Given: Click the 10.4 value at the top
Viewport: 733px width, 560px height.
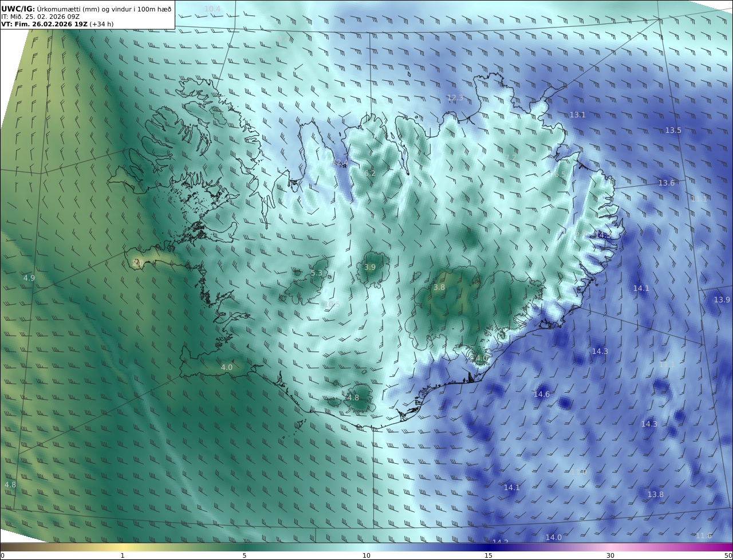Looking at the screenshot, I should click(x=212, y=9).
